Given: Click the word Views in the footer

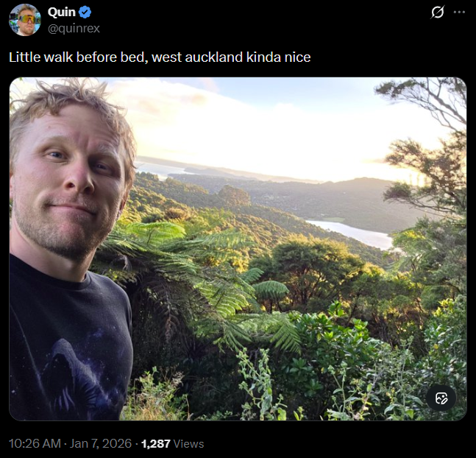Looking at the screenshot, I should 188,444.
